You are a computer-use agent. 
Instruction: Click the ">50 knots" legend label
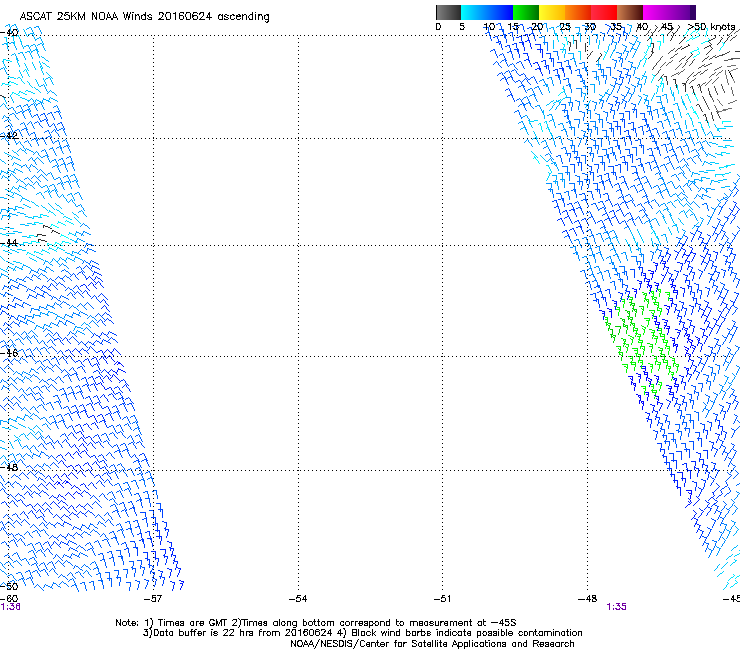[711, 27]
